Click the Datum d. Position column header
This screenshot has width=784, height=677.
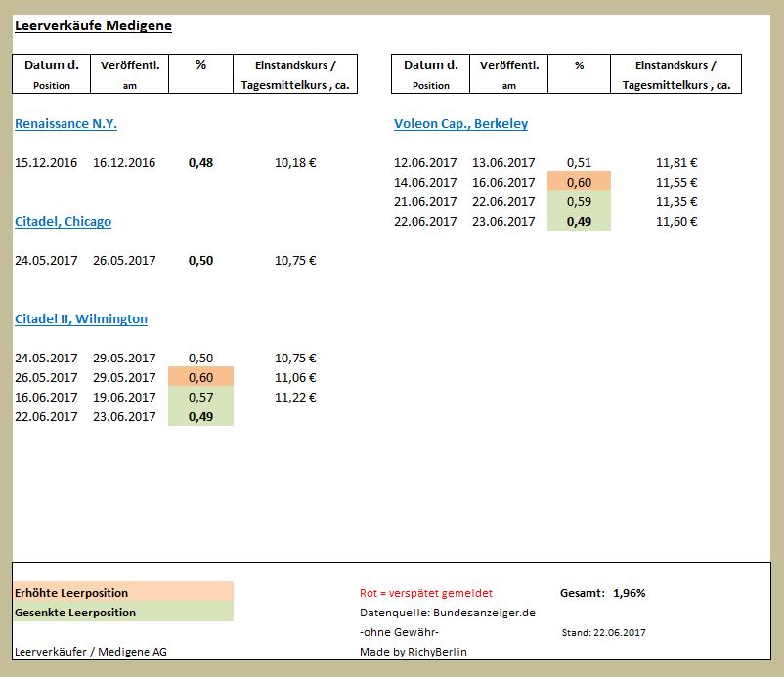(x=50, y=74)
